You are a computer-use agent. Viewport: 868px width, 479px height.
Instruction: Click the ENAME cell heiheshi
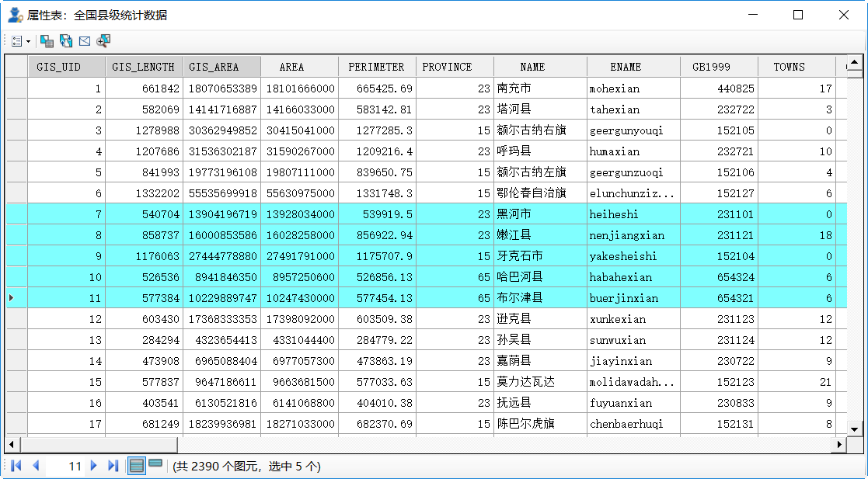634,214
